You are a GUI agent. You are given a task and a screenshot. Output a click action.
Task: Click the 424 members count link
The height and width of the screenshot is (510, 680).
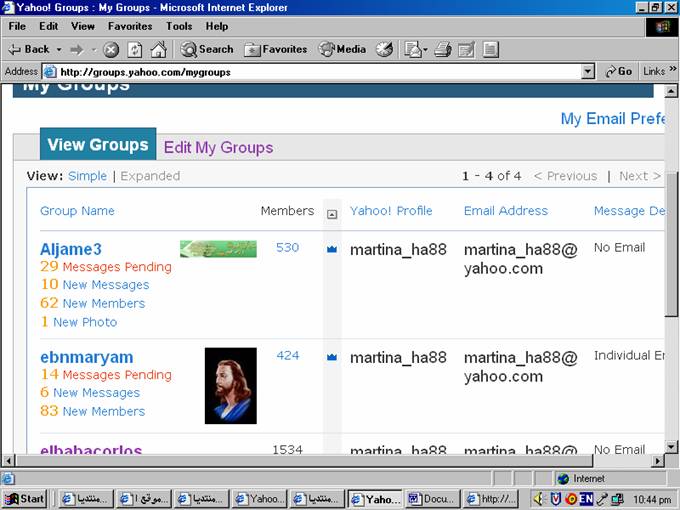click(288, 356)
